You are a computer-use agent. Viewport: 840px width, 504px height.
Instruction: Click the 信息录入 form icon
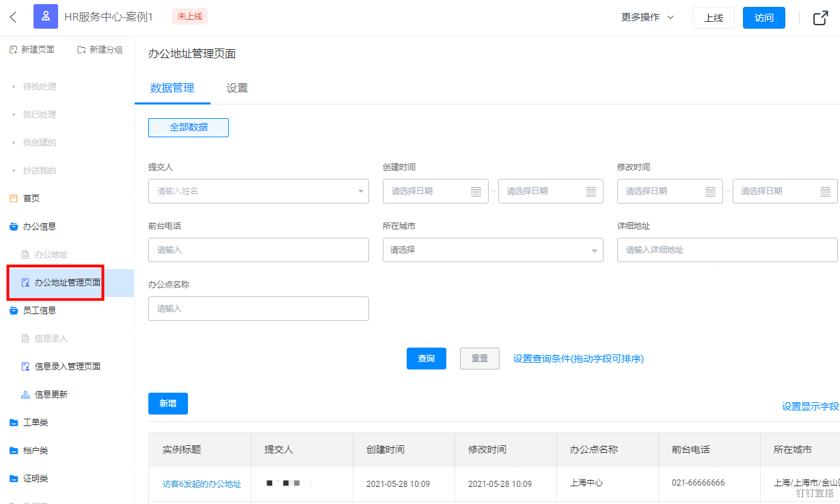26,339
